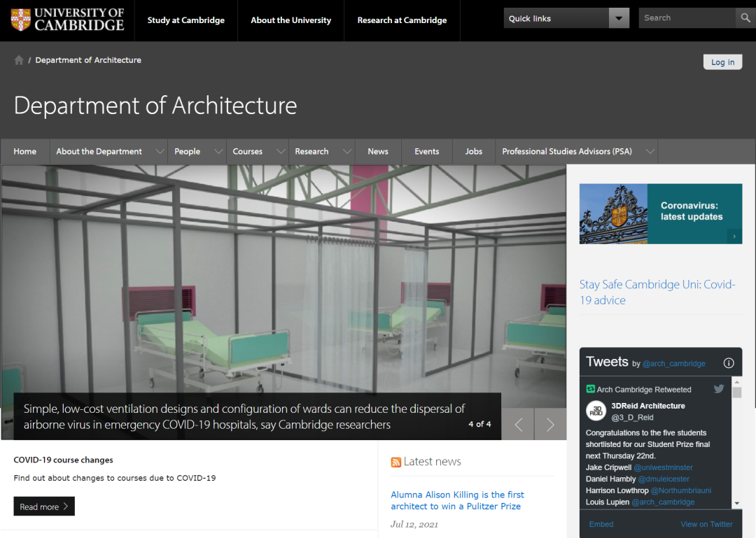Click the search magnifier icon
The image size is (756, 538).
pyautogui.click(x=745, y=17)
